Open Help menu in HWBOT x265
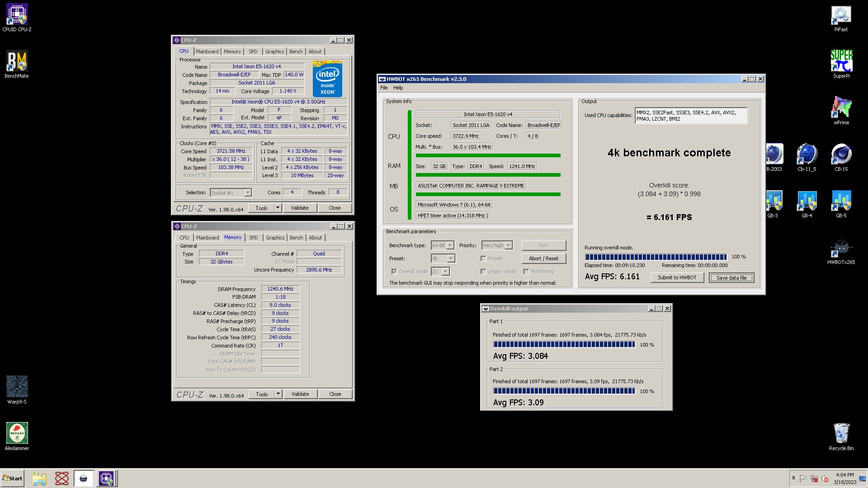Screen dimensions: 868x488 pos(398,88)
